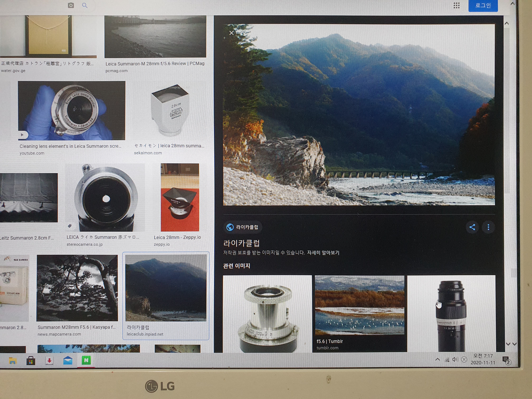Click the pcmag.com source text
The image size is (532, 399).
point(116,71)
